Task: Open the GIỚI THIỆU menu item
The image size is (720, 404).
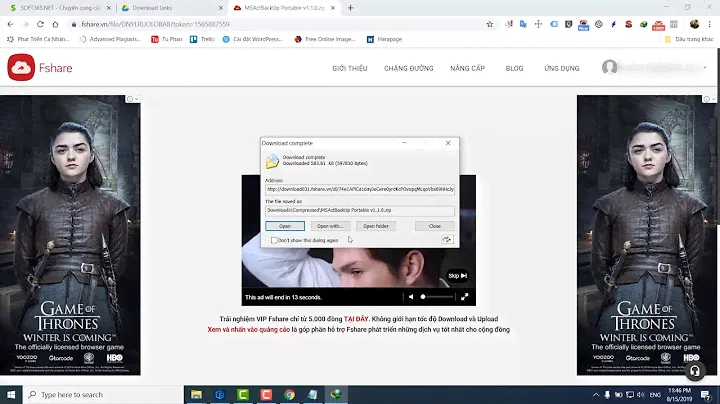Action: (x=350, y=68)
